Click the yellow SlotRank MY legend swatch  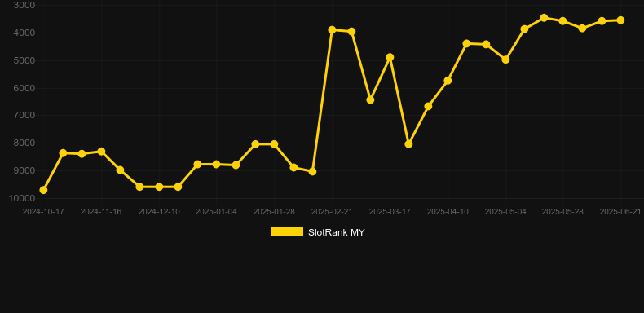tap(287, 231)
